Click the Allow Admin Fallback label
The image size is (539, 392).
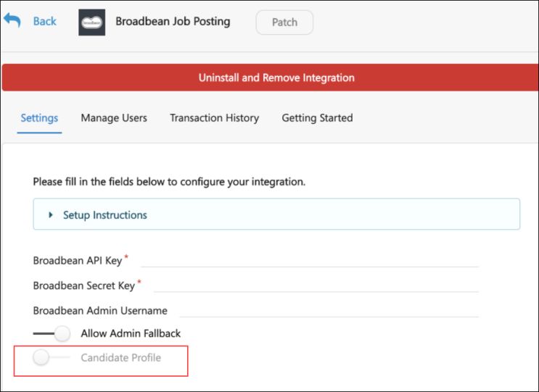click(131, 333)
